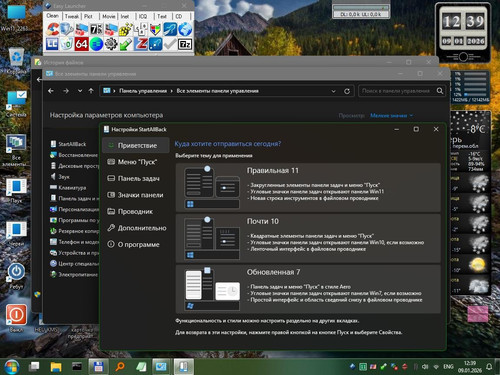Go forward in Control Panel window
Screen dimensions: 500x375
click(66, 91)
